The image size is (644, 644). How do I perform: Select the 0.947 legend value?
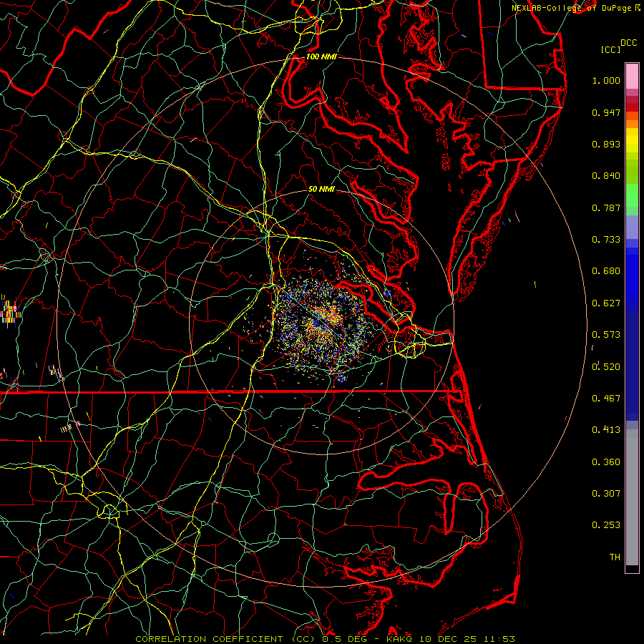click(x=606, y=112)
